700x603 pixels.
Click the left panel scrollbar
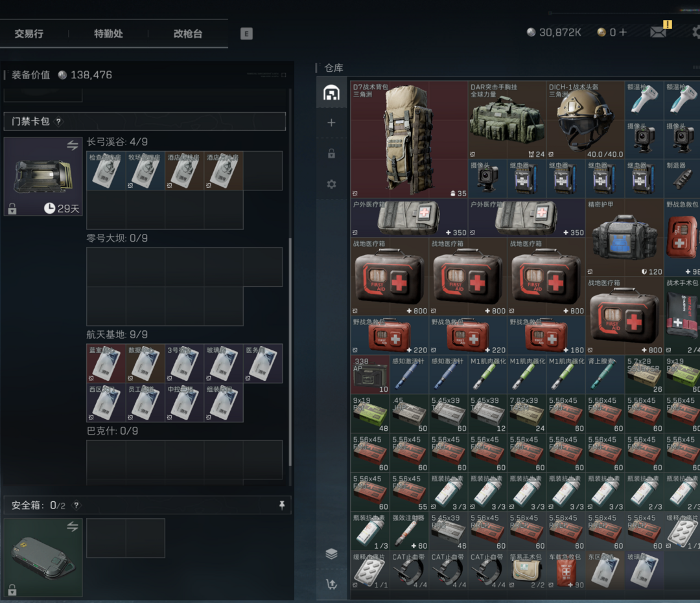coord(290,352)
